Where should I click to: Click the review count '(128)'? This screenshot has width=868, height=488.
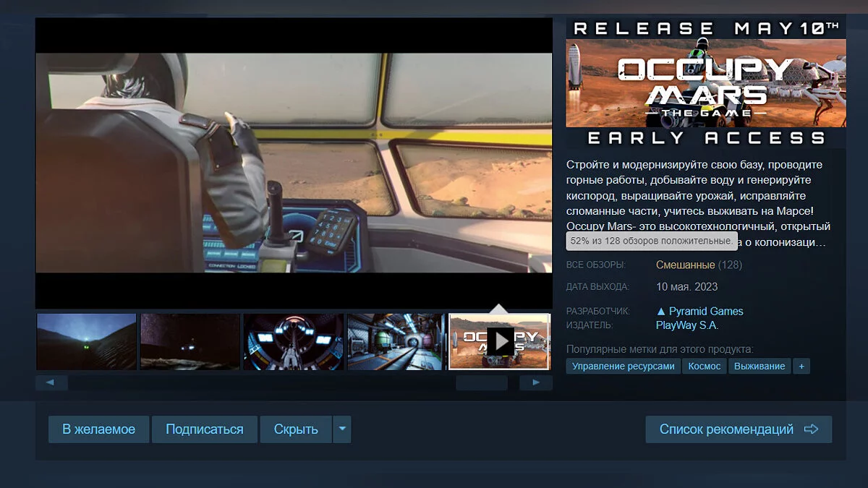pyautogui.click(x=730, y=265)
